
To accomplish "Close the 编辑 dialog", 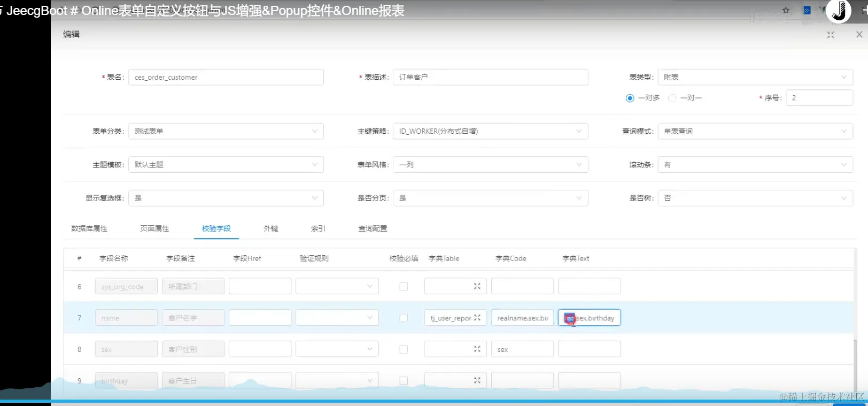I will click(x=859, y=34).
